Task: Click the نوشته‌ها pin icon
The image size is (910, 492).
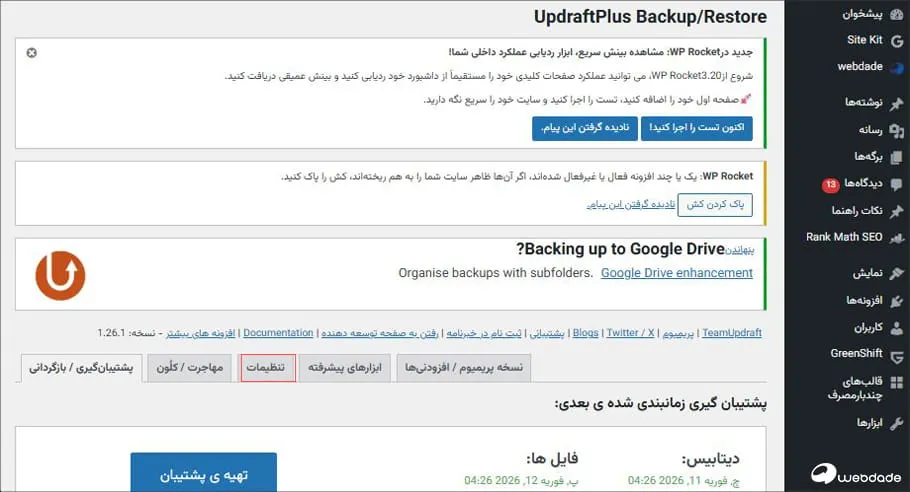Action: 897,103
